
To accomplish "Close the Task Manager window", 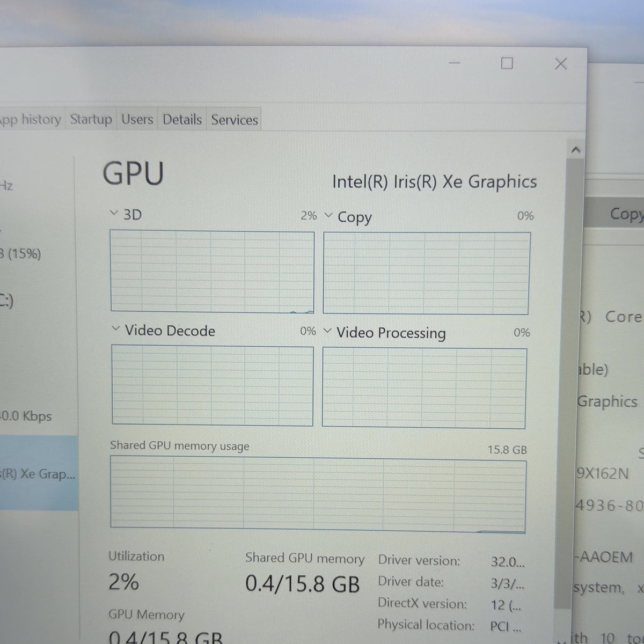I will 561,64.
